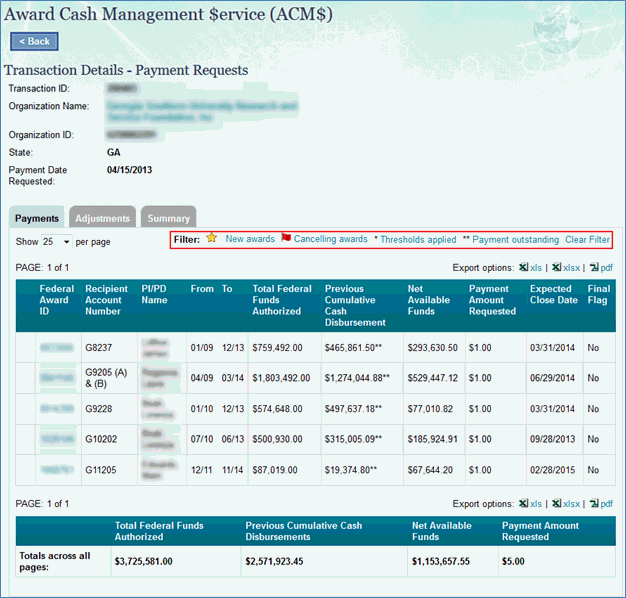626x598 pixels.
Task: Export as xlsx using top export icon
Action: [557, 268]
